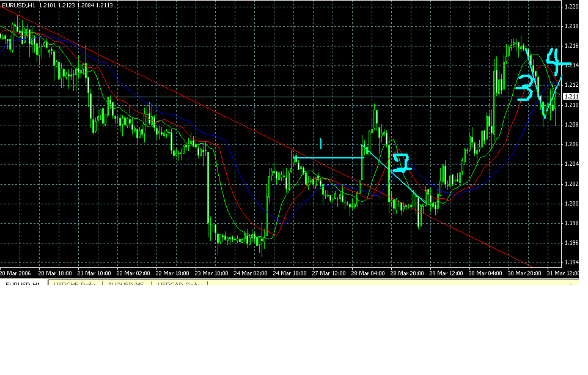This screenshot has height=375, width=588.
Task: Click the high price value 1.2123
Action: click(67, 6)
